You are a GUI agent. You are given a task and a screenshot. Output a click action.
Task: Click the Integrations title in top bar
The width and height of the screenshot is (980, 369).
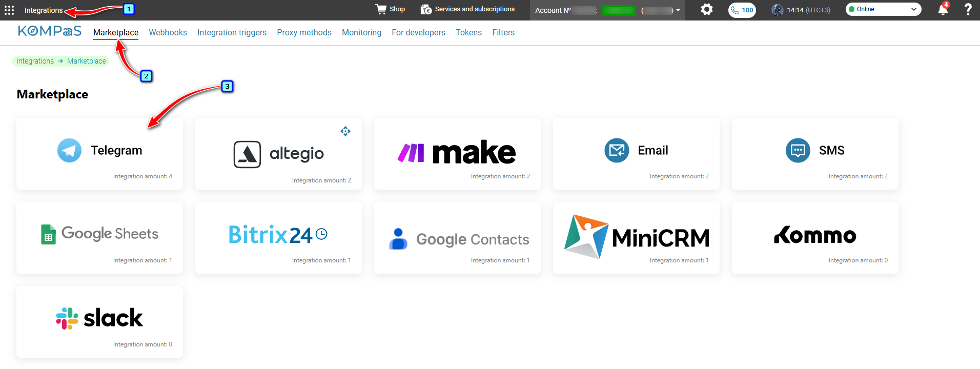[44, 10]
